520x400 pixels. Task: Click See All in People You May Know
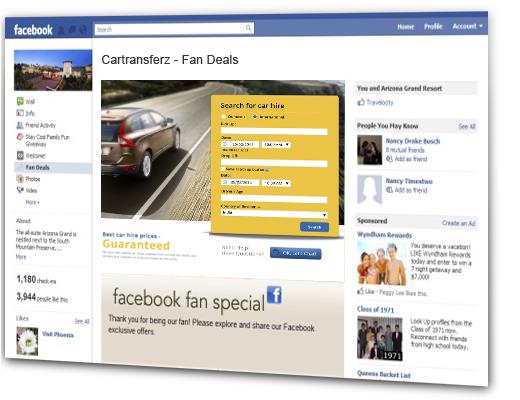[x=467, y=126]
